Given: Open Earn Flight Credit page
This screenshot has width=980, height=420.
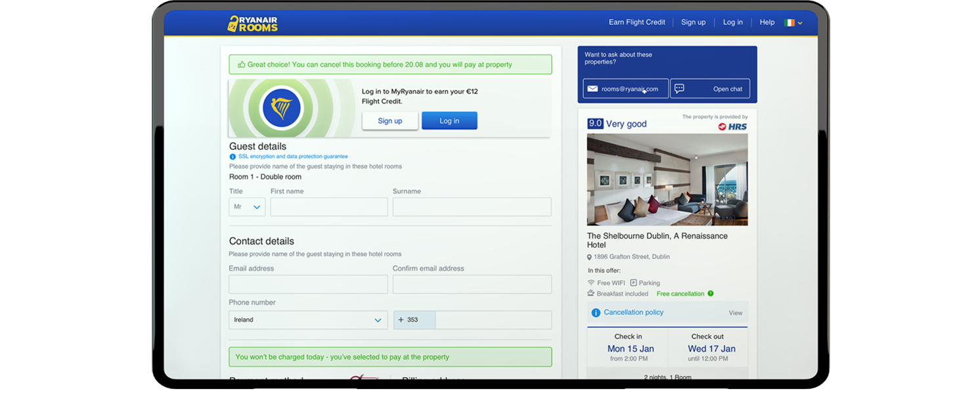Looking at the screenshot, I should pyautogui.click(x=636, y=22).
